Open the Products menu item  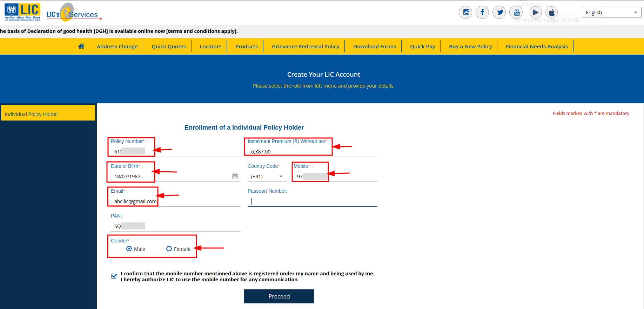click(247, 46)
